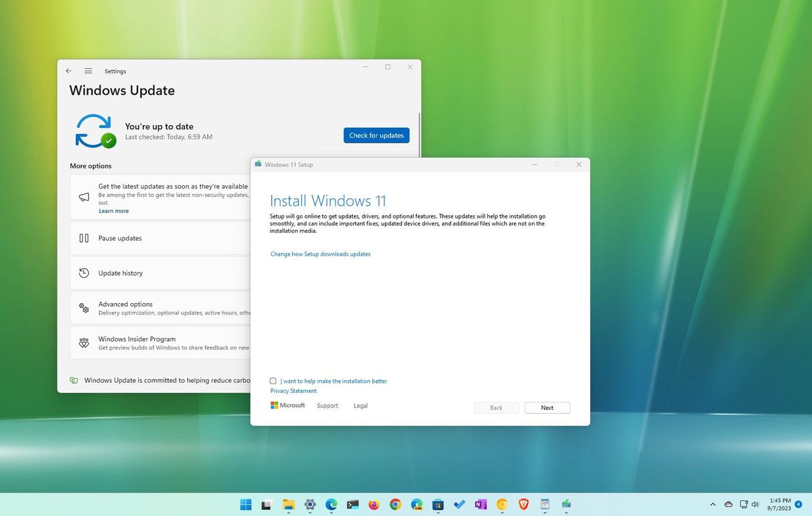Click the Update history clock icon
This screenshot has height=516, width=812.
[x=84, y=273]
